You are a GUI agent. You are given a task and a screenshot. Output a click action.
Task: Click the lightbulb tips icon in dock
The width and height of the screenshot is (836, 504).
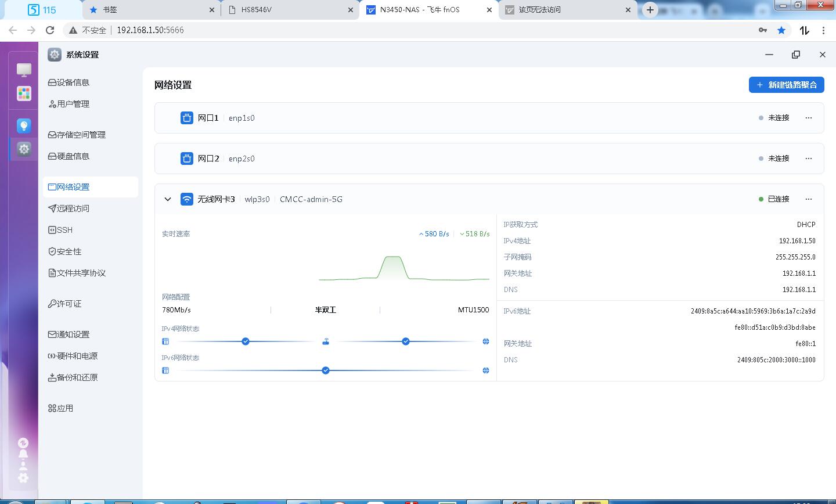click(24, 126)
